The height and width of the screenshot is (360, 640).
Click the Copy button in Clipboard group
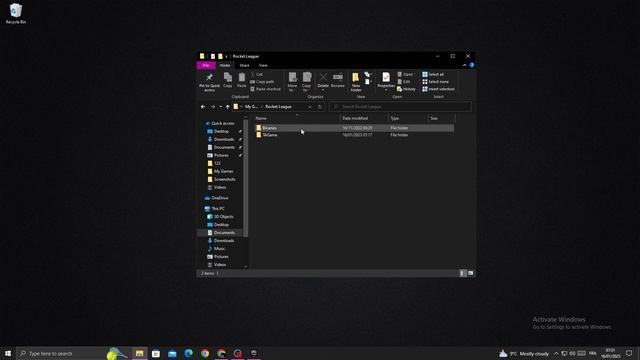click(x=228, y=80)
